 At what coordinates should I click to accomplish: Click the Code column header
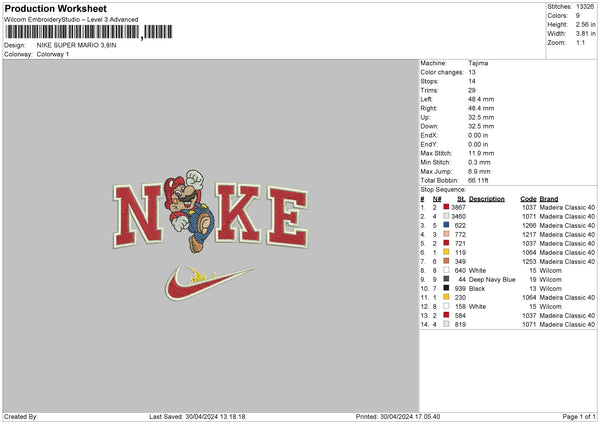(528, 199)
